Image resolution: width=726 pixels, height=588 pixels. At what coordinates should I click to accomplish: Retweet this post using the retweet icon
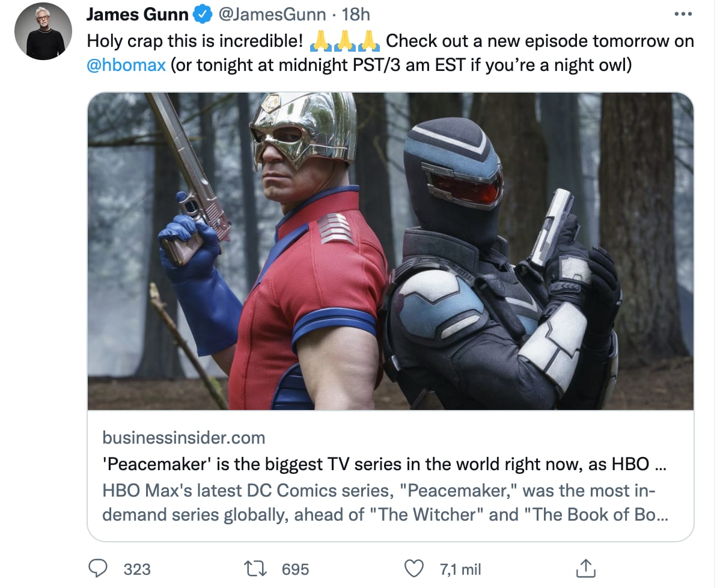(x=256, y=569)
